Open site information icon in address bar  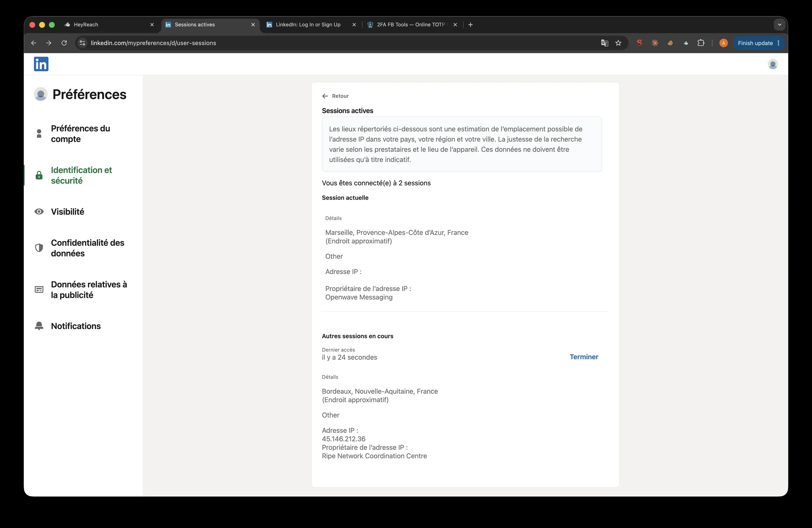82,43
